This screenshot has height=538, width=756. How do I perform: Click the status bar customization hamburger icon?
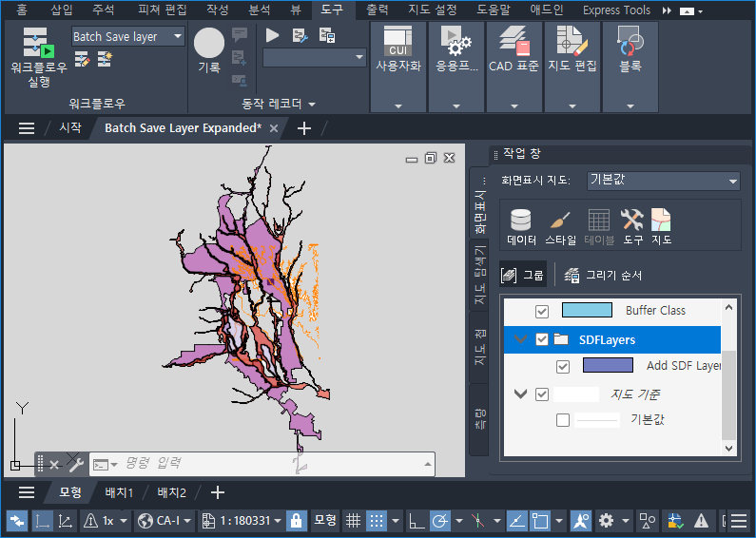(x=739, y=521)
